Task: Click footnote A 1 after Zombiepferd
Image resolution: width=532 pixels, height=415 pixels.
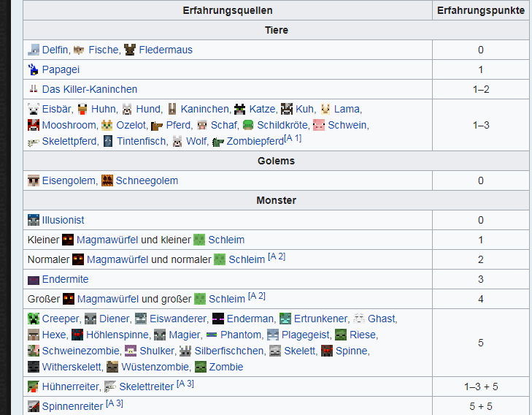Action: (x=293, y=138)
